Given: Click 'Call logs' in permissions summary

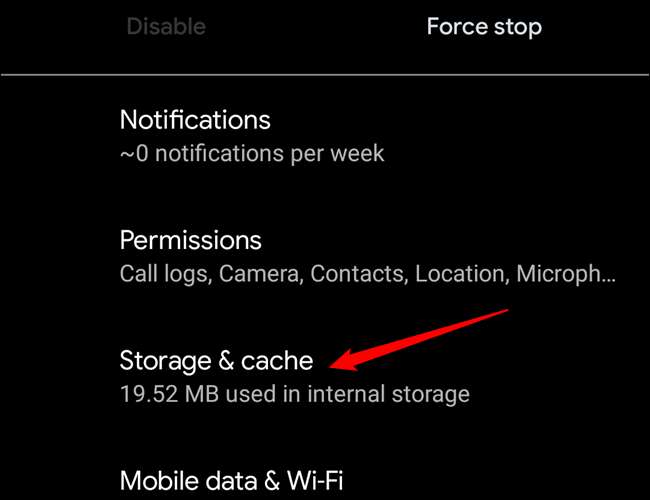Looking at the screenshot, I should pos(157,273).
